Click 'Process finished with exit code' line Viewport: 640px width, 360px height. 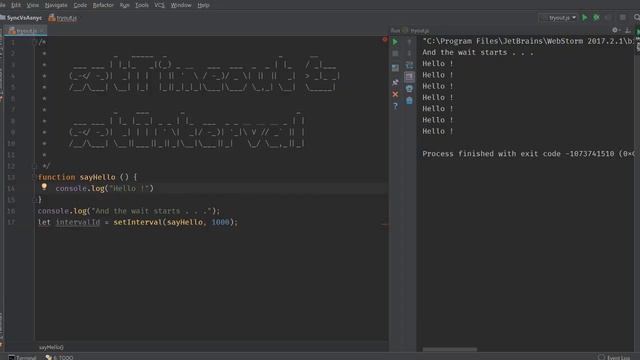[x=528, y=153]
